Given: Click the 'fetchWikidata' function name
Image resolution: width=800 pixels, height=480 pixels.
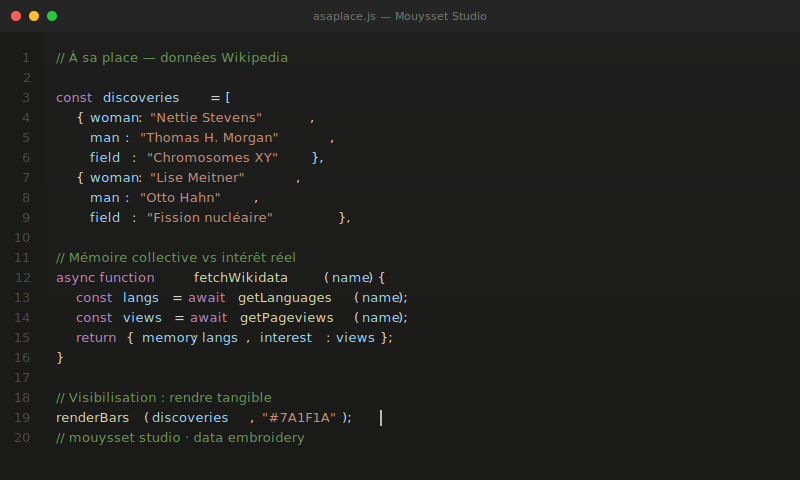Looking at the screenshot, I should (241, 277).
